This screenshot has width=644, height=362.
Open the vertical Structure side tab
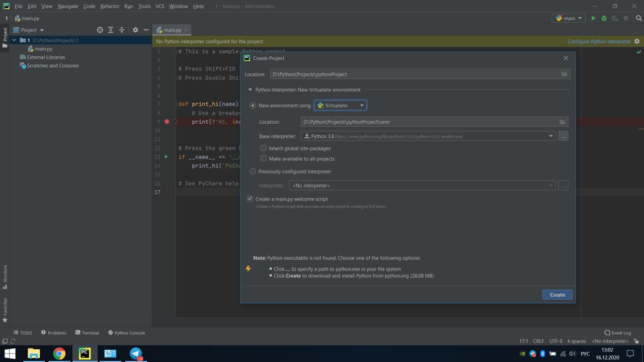[x=5, y=277]
